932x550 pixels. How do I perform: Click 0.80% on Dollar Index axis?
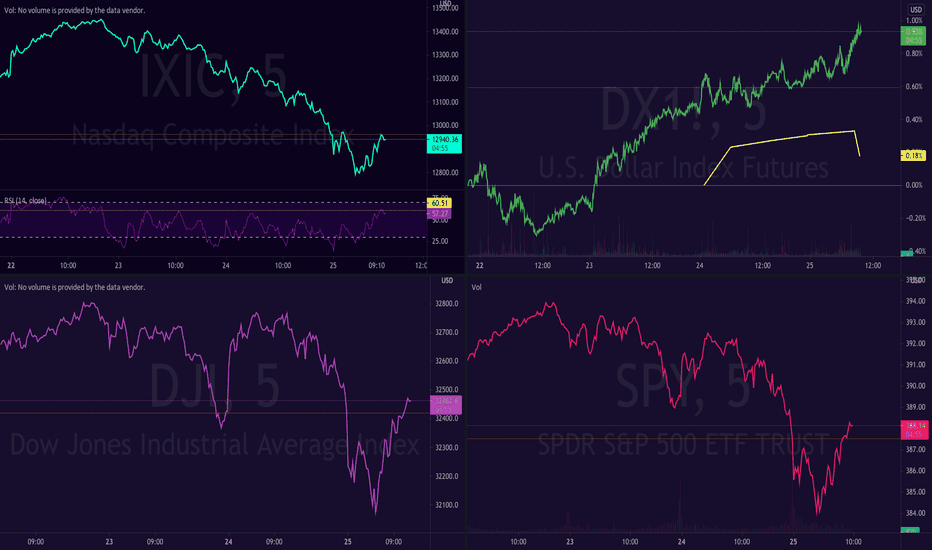[914, 54]
